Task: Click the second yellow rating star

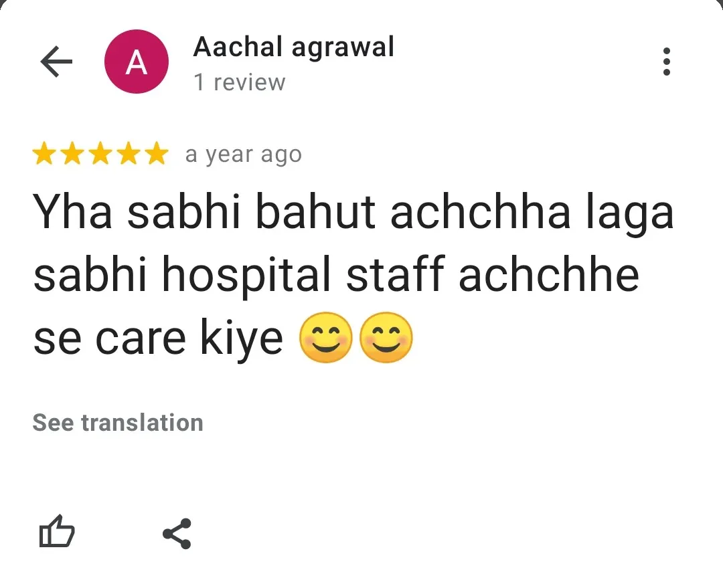Action: (72, 153)
